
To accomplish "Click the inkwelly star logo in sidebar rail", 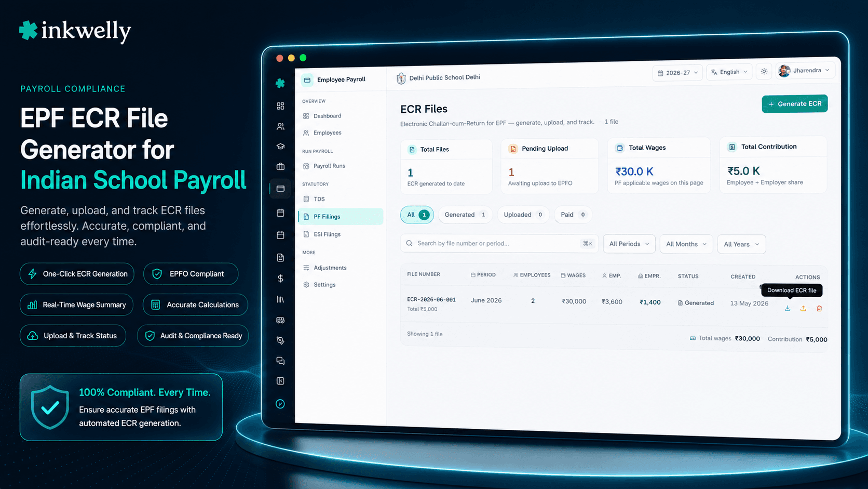I will (x=280, y=83).
